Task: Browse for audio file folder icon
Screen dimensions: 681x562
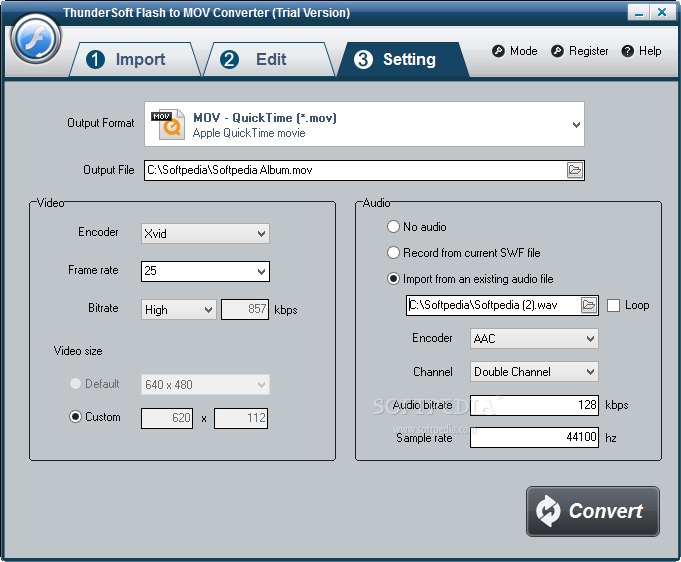Action: [589, 305]
